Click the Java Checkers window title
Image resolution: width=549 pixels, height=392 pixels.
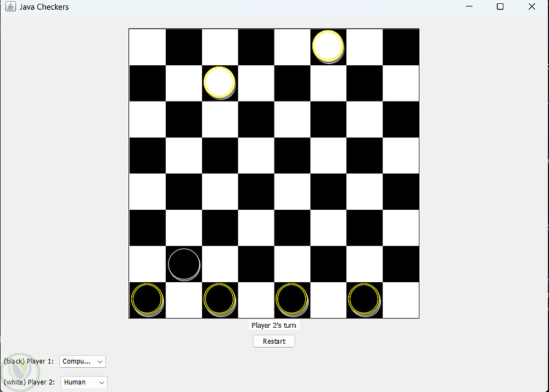44,7
